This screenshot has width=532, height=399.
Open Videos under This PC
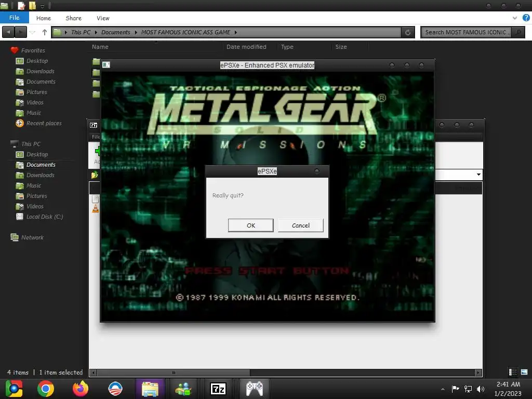coord(35,206)
